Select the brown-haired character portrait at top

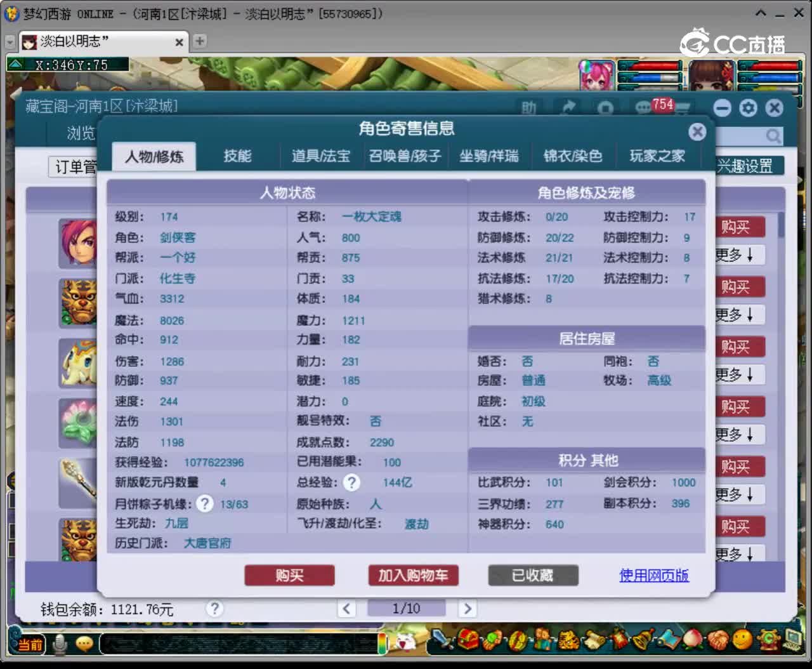click(x=711, y=77)
